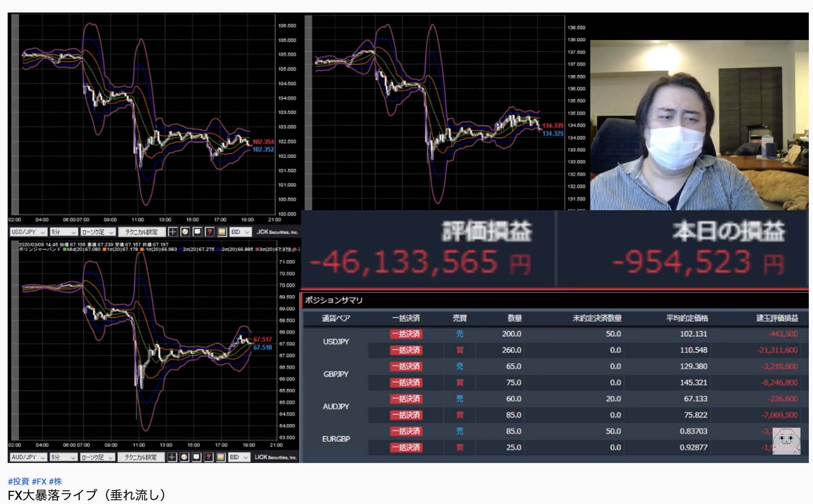
Task: Click the USDJPY currency pair cell
Action: 336,342
